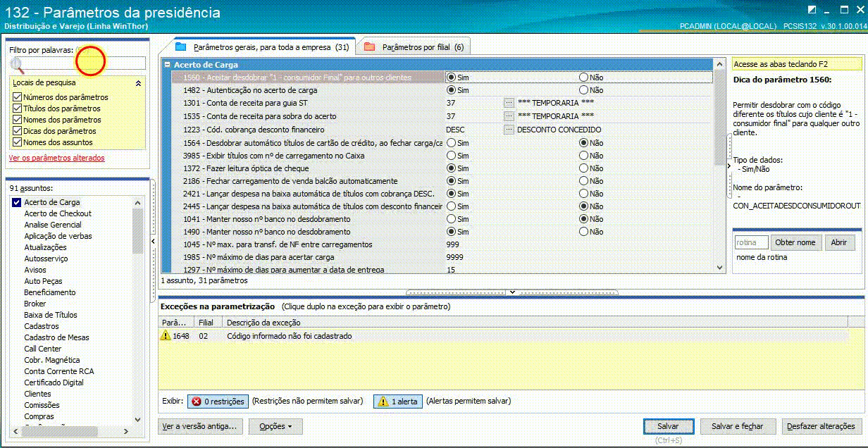Open lookup button for Conta de receita para sobra

(509, 116)
